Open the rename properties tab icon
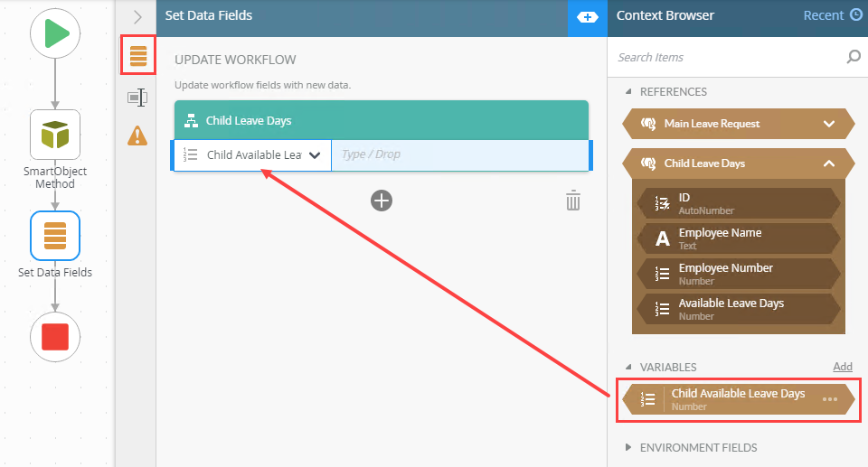Screen dimensions: 868x467 pyautogui.click(x=137, y=98)
